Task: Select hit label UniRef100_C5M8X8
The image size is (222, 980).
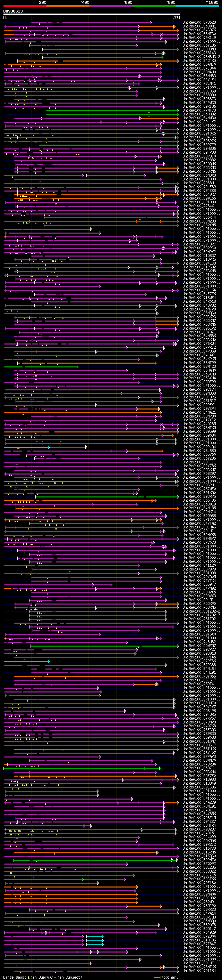Action: point(199,175)
